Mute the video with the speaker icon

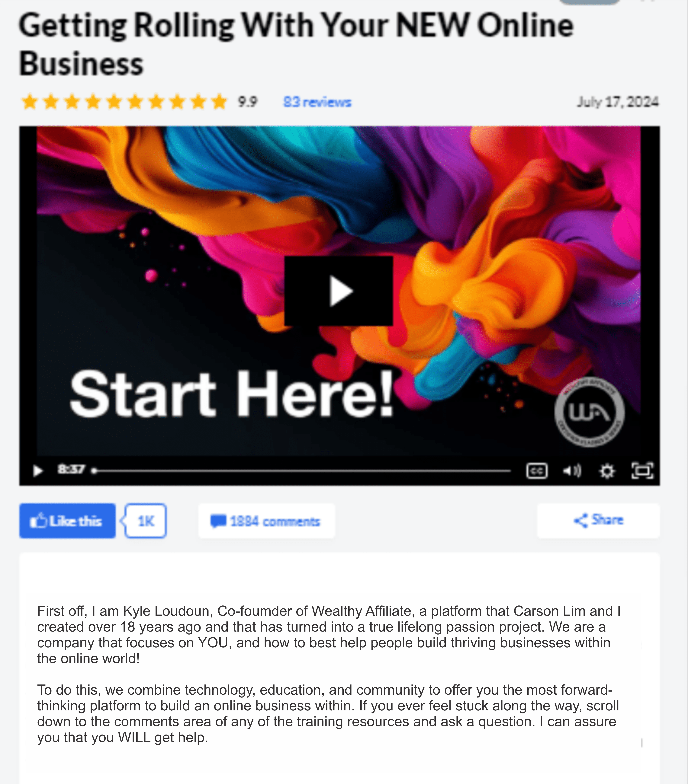coord(572,471)
